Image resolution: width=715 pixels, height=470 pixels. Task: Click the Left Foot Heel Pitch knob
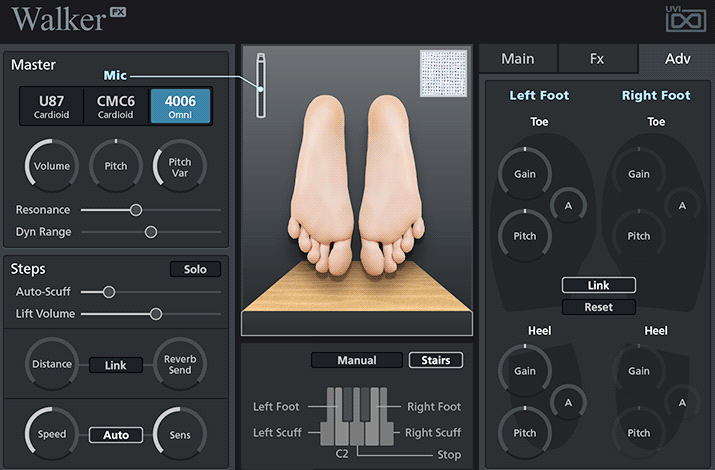pos(525,433)
